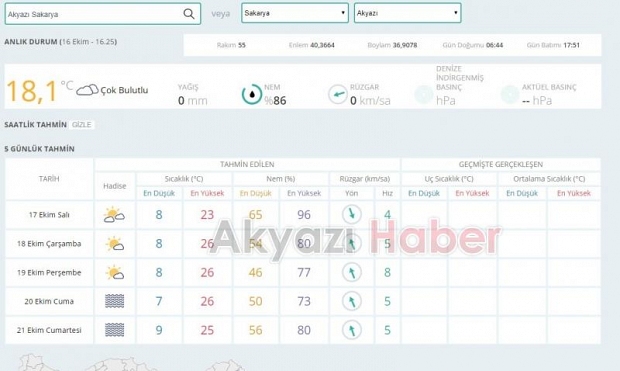620x371 pixels.
Task: Click the Rüzgar (km/sa) column header
Action: click(x=365, y=179)
